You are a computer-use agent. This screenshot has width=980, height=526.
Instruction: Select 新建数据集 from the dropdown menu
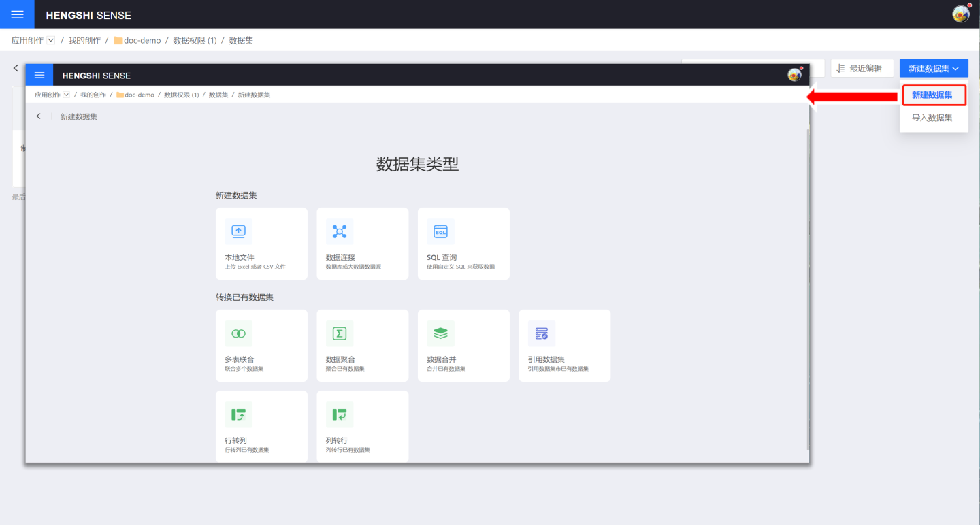[x=933, y=95]
